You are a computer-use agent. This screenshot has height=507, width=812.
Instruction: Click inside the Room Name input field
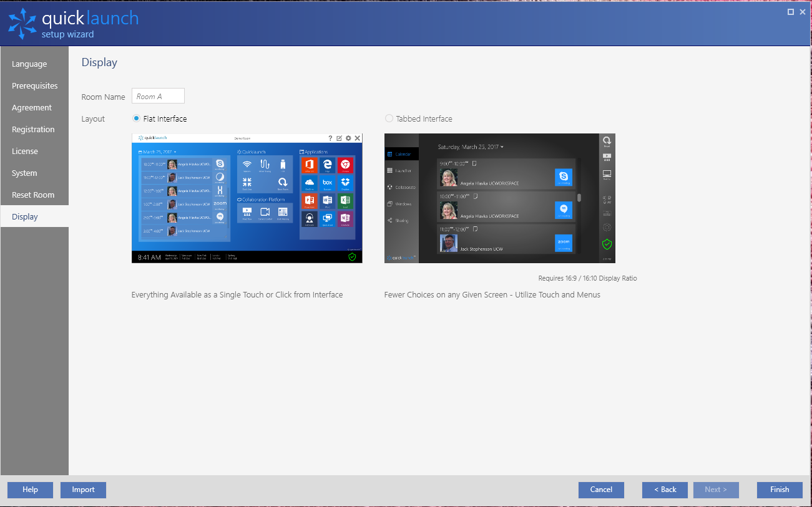pos(158,95)
